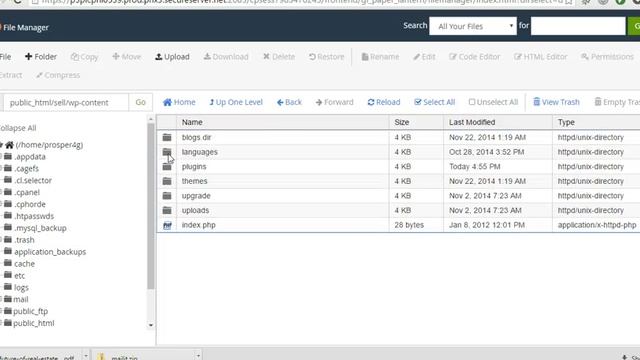Image resolution: width=640 pixels, height=360 pixels.
Task: Click Unselect All files
Action: point(493,102)
